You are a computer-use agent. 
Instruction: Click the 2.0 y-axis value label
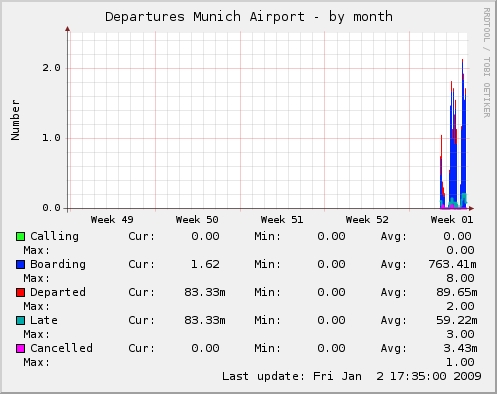(51, 68)
